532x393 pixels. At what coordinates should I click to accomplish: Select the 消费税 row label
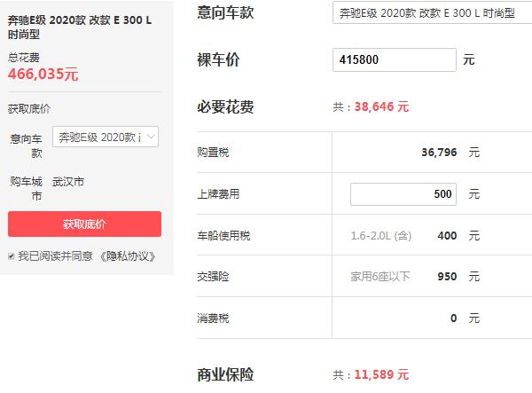213,318
